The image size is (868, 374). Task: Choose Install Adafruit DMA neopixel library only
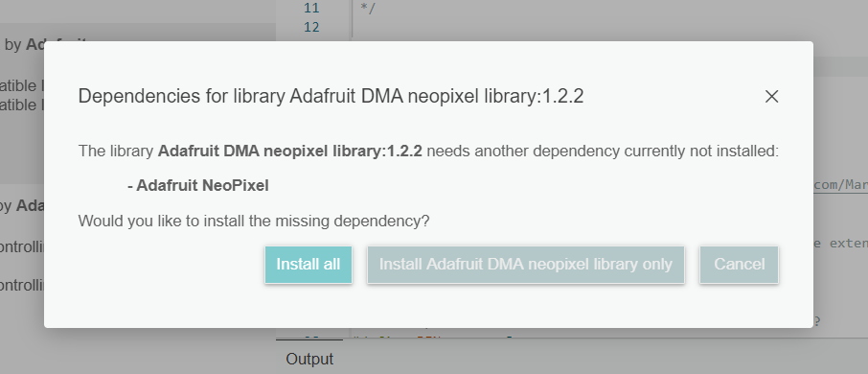(x=525, y=265)
